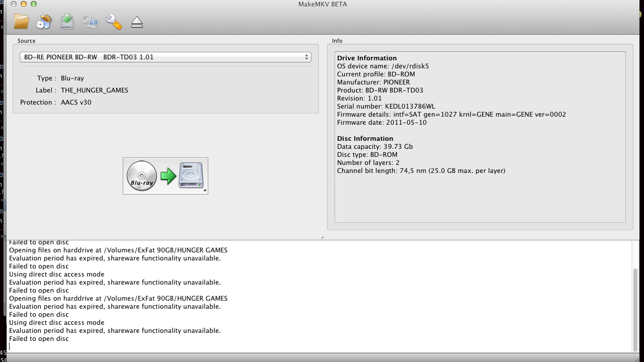This screenshot has height=362, width=644.
Task: Click the last Using direct disc access mode line
Action: click(x=56, y=323)
